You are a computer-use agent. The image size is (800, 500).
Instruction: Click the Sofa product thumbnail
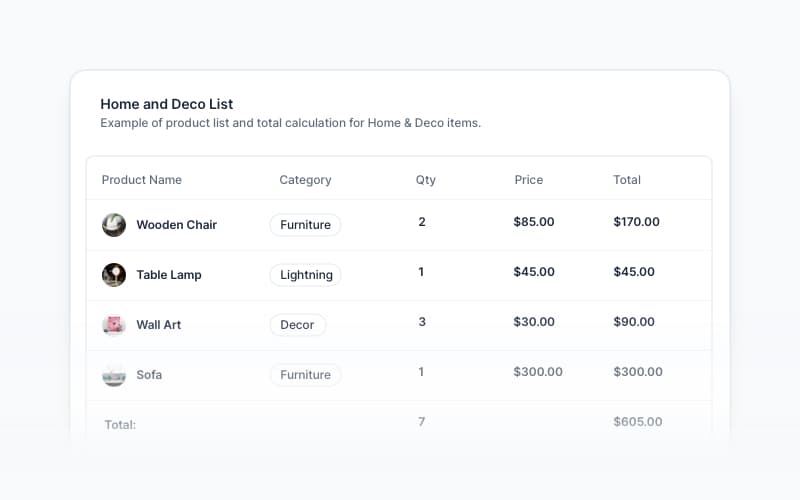(x=114, y=375)
